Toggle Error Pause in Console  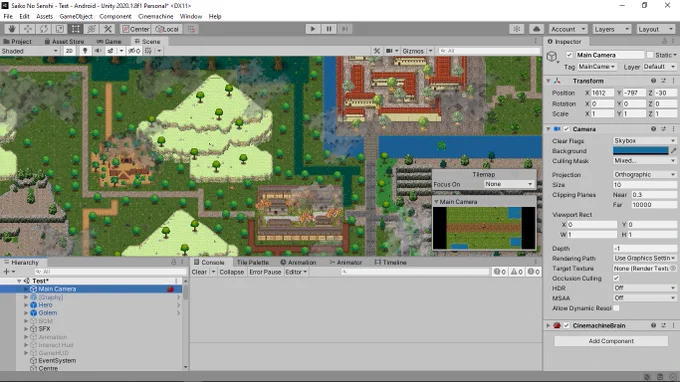point(265,272)
